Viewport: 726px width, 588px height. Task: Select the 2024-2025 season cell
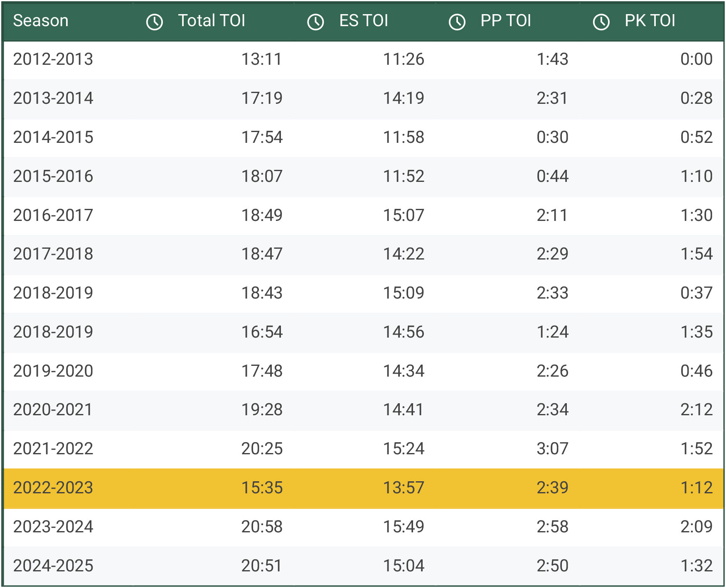[x=53, y=566]
